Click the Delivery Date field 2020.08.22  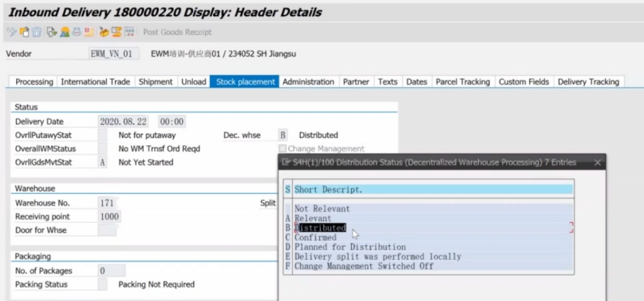click(122, 121)
